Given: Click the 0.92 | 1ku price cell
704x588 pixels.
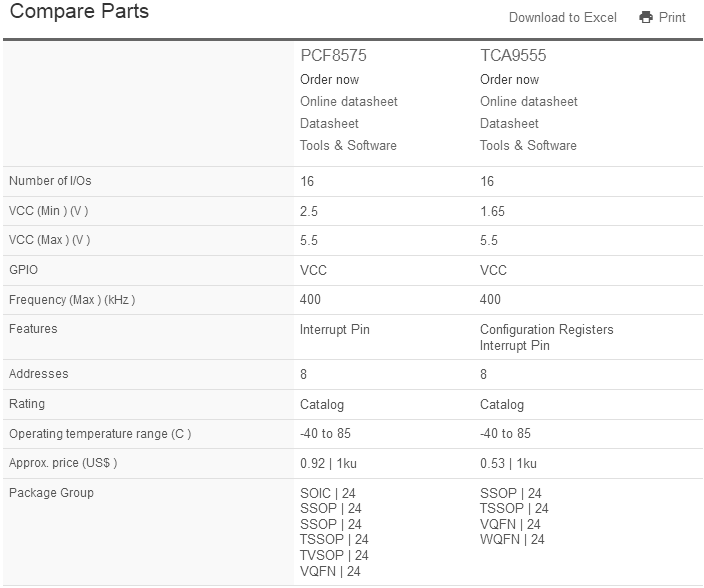Looking at the screenshot, I should 328,463.
